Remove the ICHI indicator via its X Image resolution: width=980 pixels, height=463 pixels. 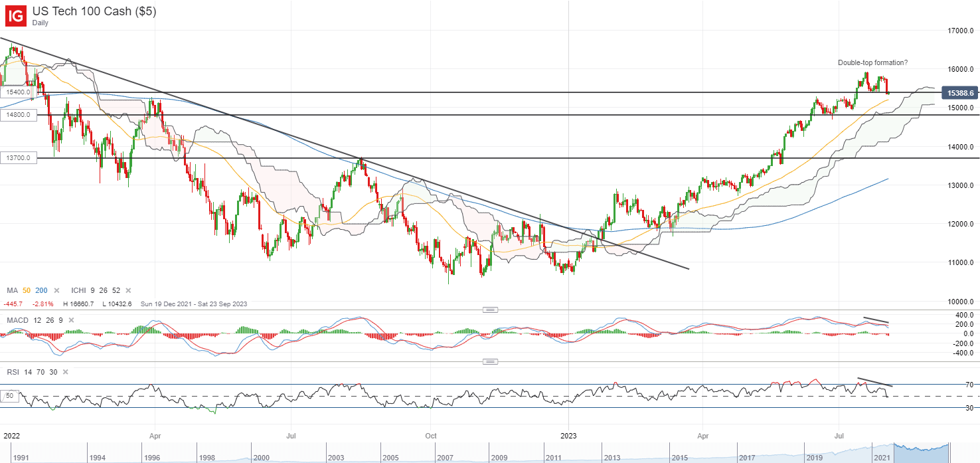(x=128, y=291)
